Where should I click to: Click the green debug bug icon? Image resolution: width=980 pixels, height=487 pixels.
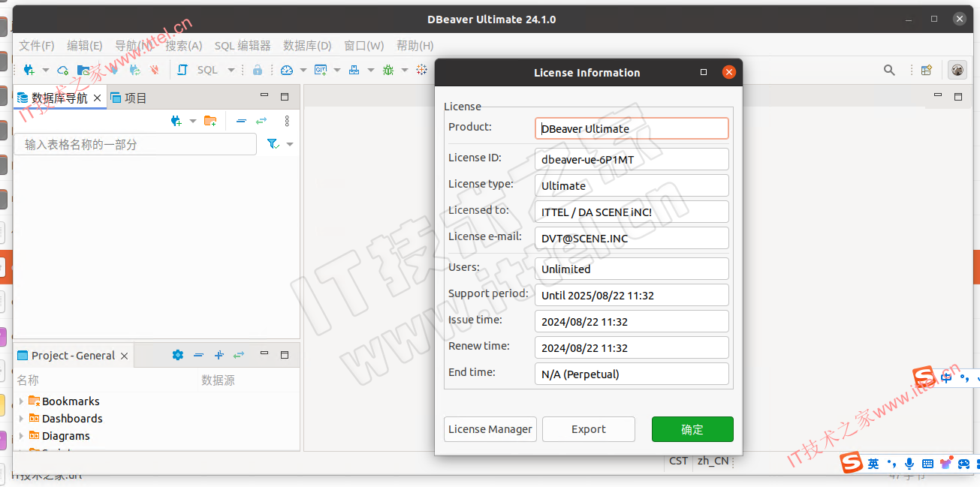[387, 70]
